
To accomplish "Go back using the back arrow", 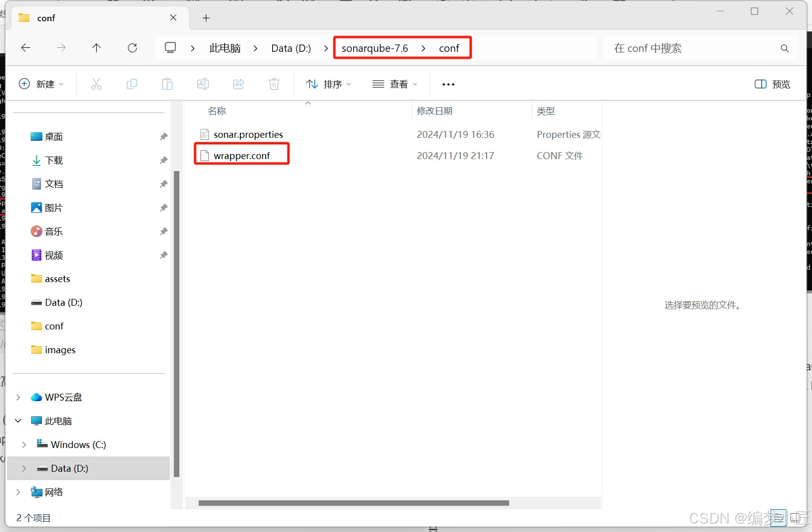I will [26, 48].
